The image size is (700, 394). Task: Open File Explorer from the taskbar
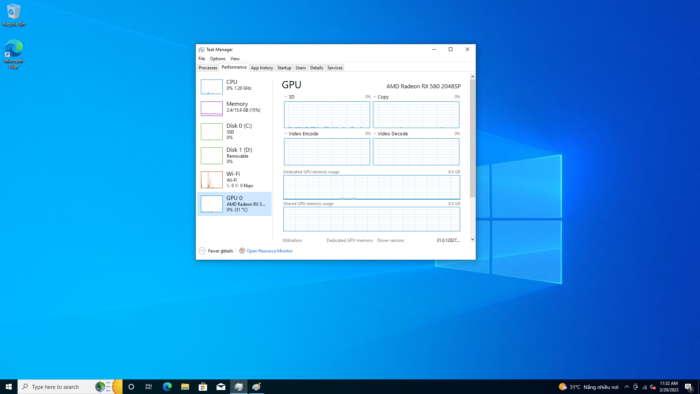pos(185,387)
